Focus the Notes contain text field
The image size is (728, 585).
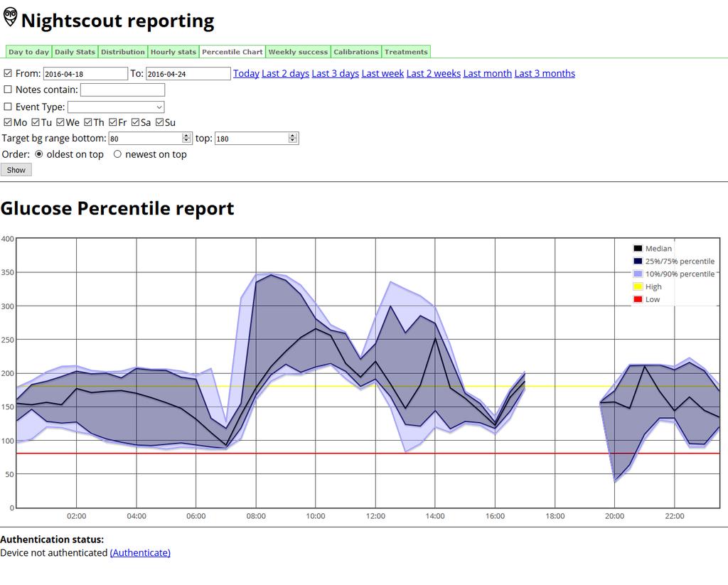122,90
